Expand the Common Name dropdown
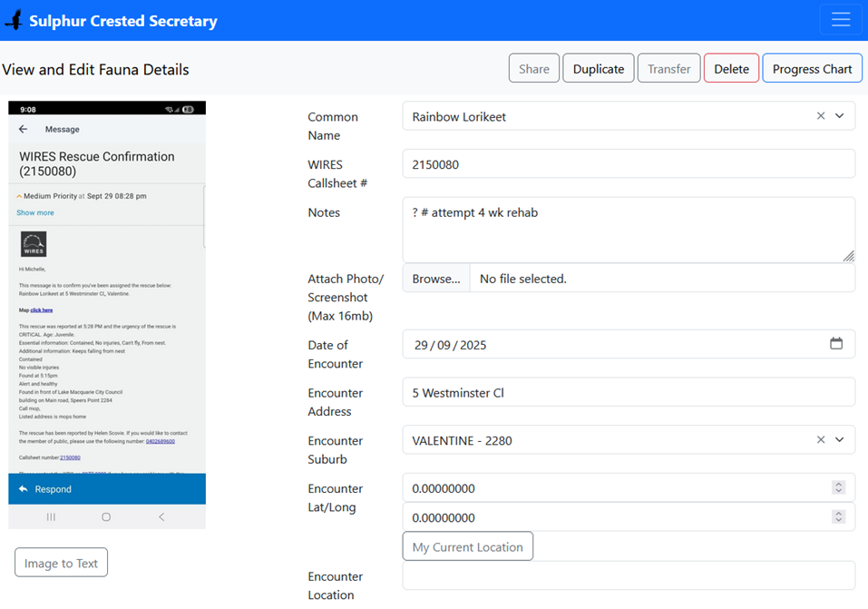Screen dimensions: 868x609 (840, 116)
